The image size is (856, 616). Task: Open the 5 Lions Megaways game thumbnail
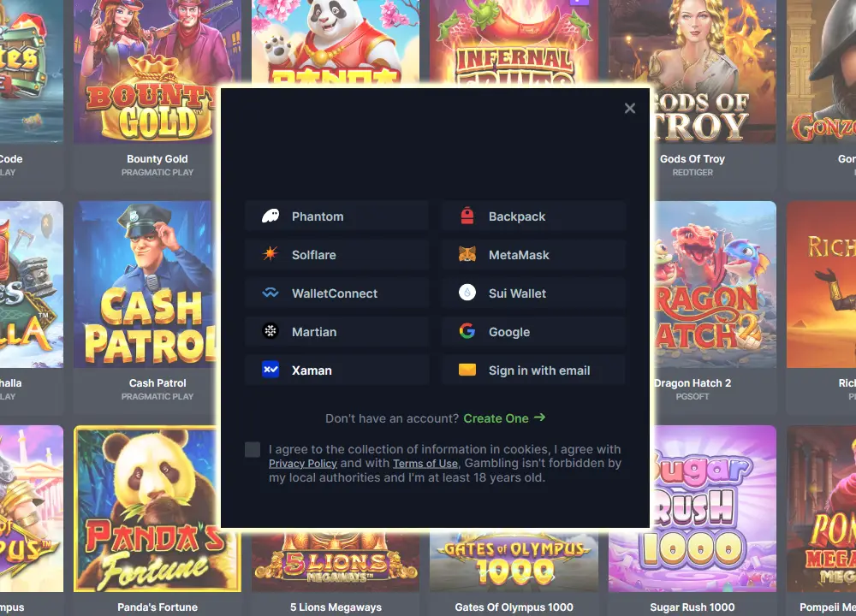point(336,561)
